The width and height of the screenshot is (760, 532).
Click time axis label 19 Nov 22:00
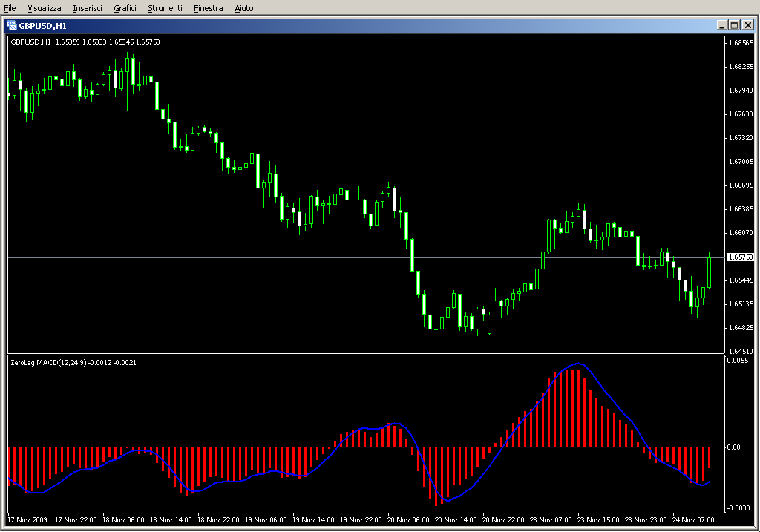click(361, 520)
